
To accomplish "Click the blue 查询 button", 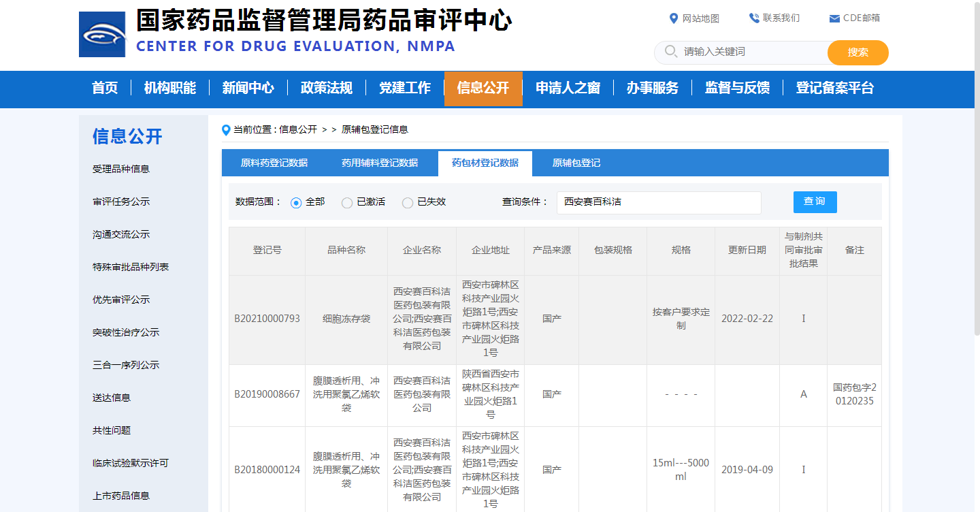I will pyautogui.click(x=815, y=202).
